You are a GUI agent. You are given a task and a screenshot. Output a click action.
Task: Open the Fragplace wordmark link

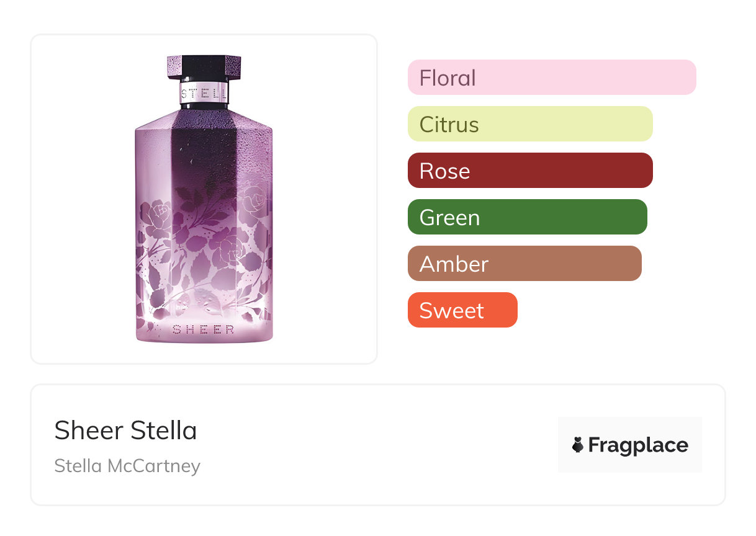tap(638, 445)
